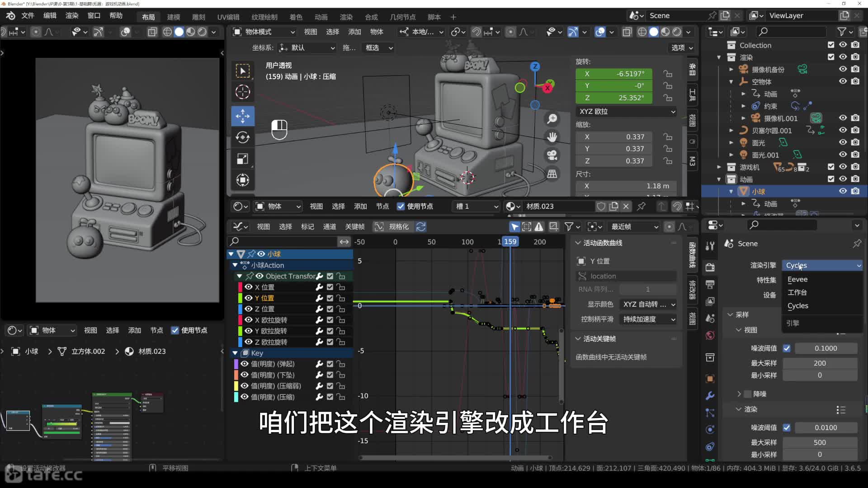Uncheck the 游戏机 collection checkbox

click(831, 167)
